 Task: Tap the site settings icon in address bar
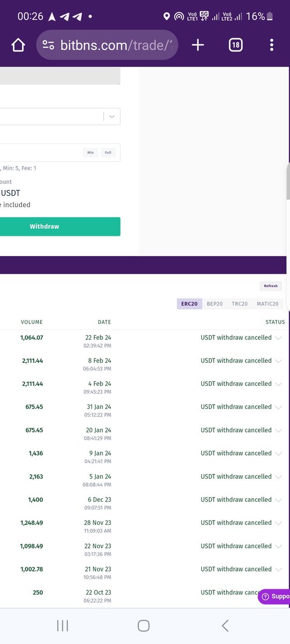pyautogui.click(x=48, y=45)
